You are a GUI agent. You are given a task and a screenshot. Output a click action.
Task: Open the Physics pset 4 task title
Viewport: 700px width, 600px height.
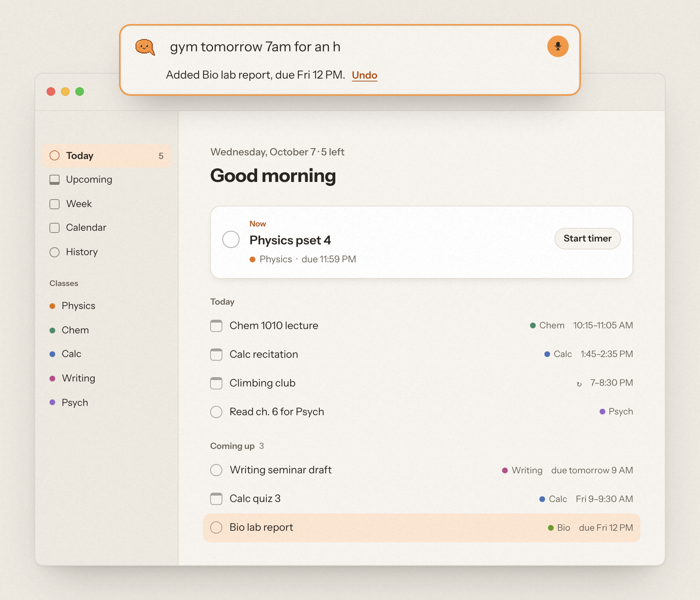point(290,240)
